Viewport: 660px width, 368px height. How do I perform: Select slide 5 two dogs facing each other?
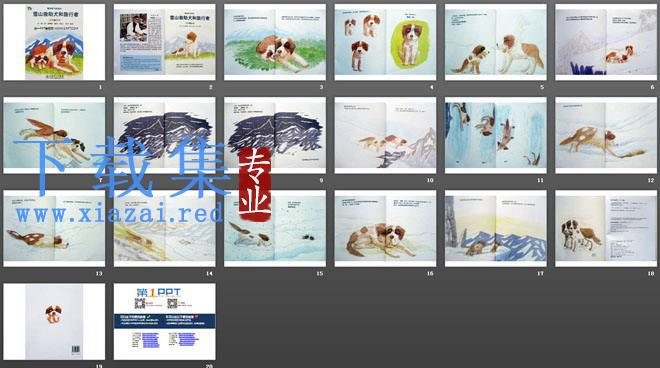click(x=496, y=42)
